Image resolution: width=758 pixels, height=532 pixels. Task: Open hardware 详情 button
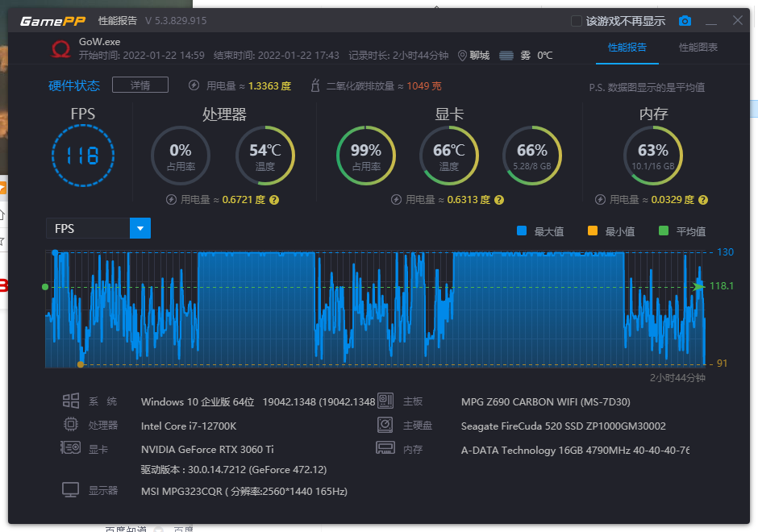point(140,85)
